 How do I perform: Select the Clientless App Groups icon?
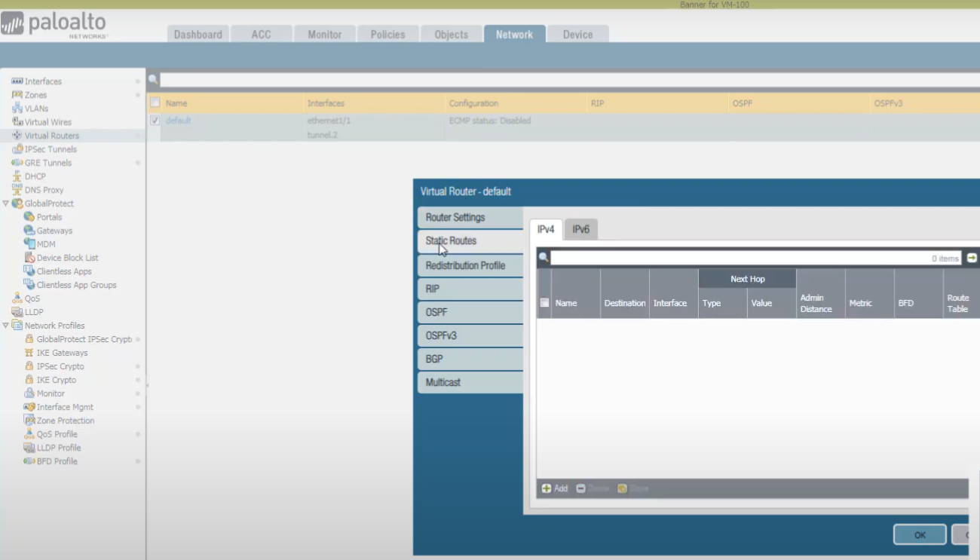pyautogui.click(x=29, y=285)
